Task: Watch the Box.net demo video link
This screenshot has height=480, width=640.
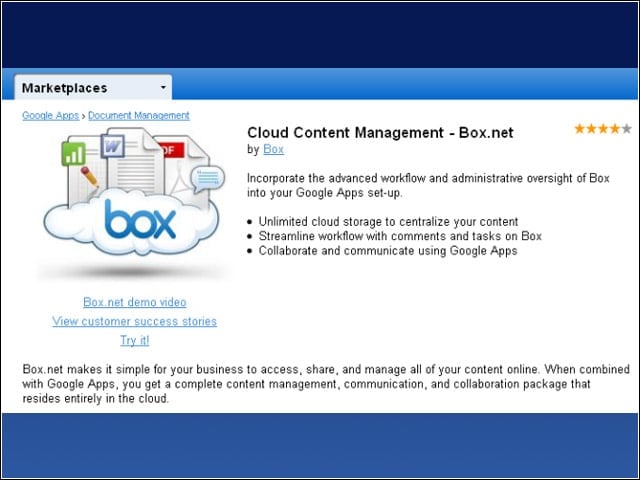Action: 135,302
